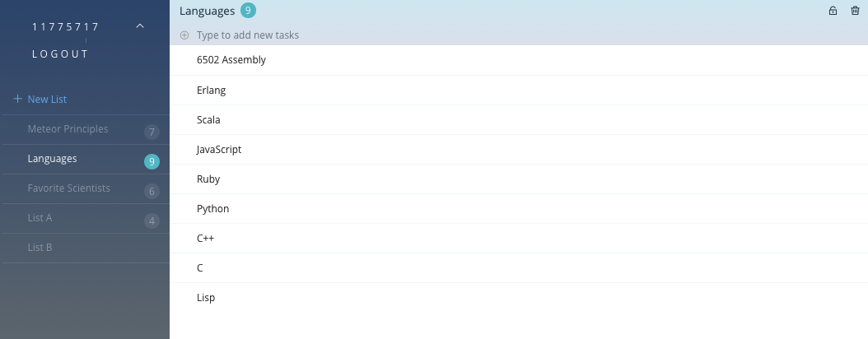Click the trash icon to delete list

pos(855,11)
